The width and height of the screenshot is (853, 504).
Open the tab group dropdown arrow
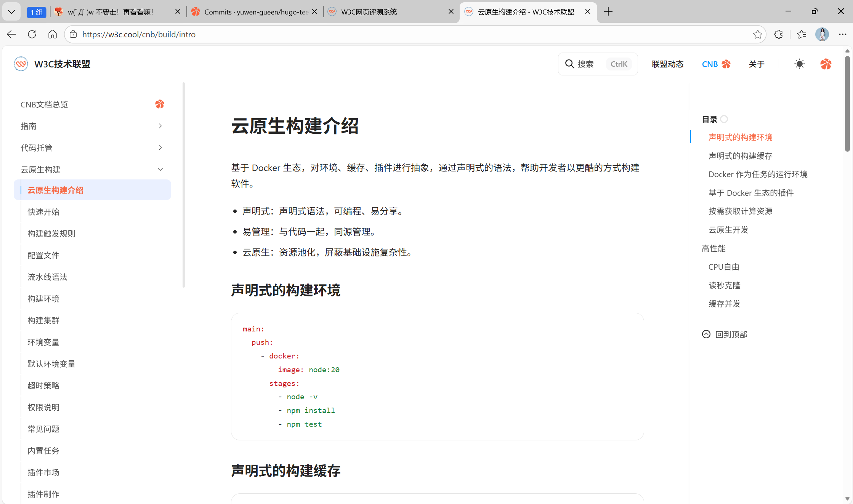(11, 12)
